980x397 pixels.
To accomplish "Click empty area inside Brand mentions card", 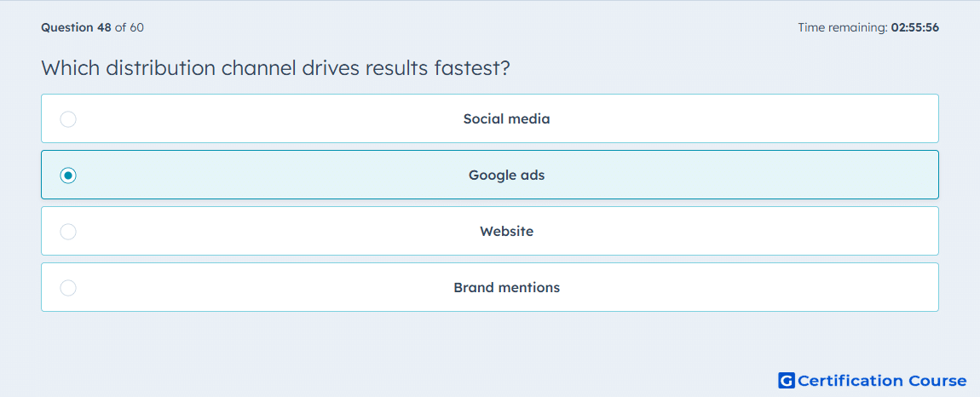I will [750, 288].
